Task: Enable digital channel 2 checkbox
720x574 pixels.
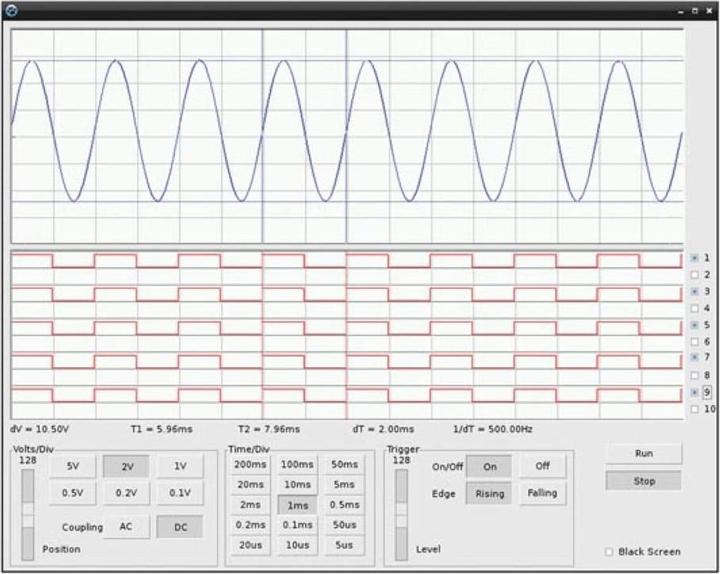Action: pyautogui.click(x=695, y=274)
